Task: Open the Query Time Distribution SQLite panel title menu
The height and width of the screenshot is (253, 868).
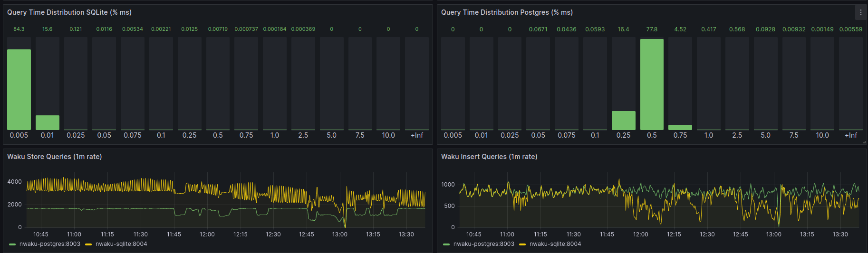Action: tap(69, 12)
